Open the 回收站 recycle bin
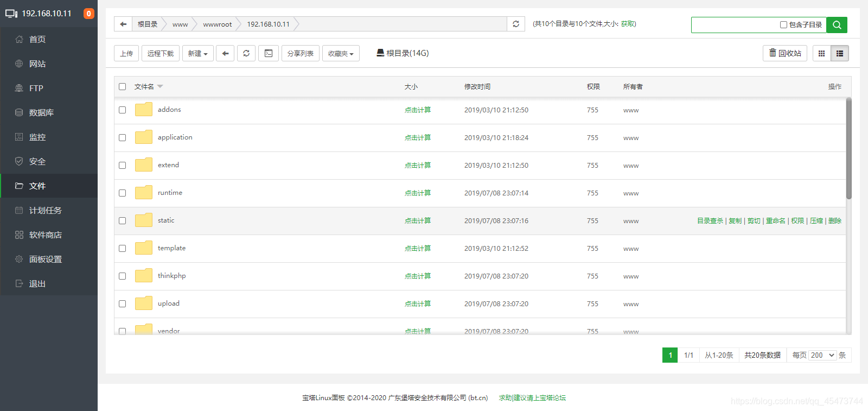This screenshot has height=411, width=868. pyautogui.click(x=785, y=53)
